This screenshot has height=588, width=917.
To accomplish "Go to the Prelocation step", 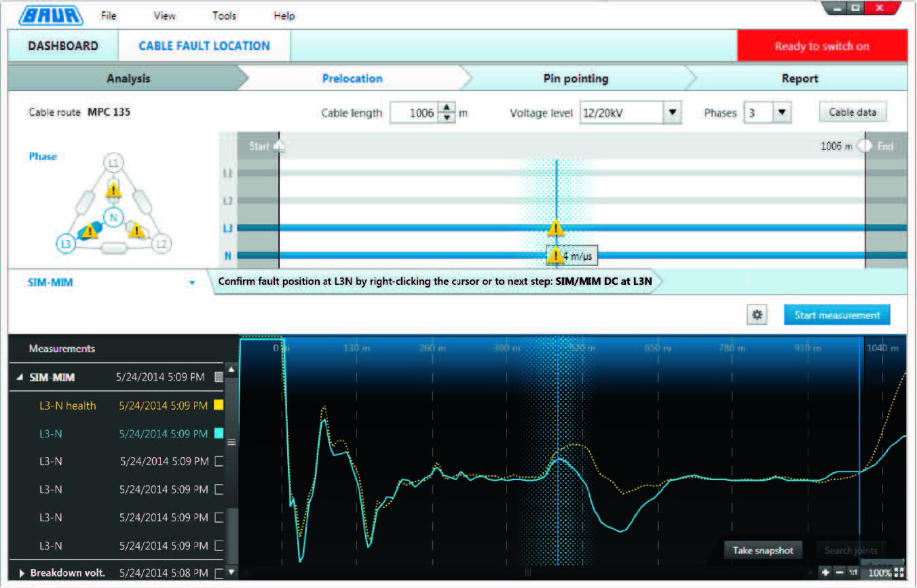I will 352,79.
